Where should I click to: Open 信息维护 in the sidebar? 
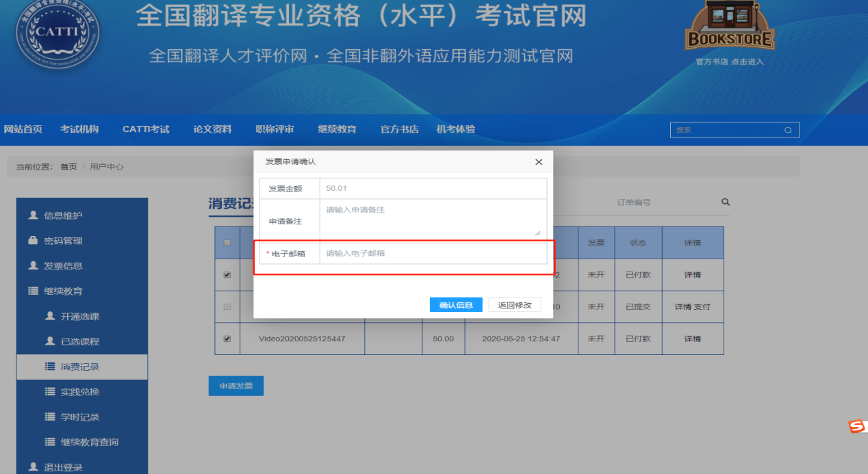[63, 215]
